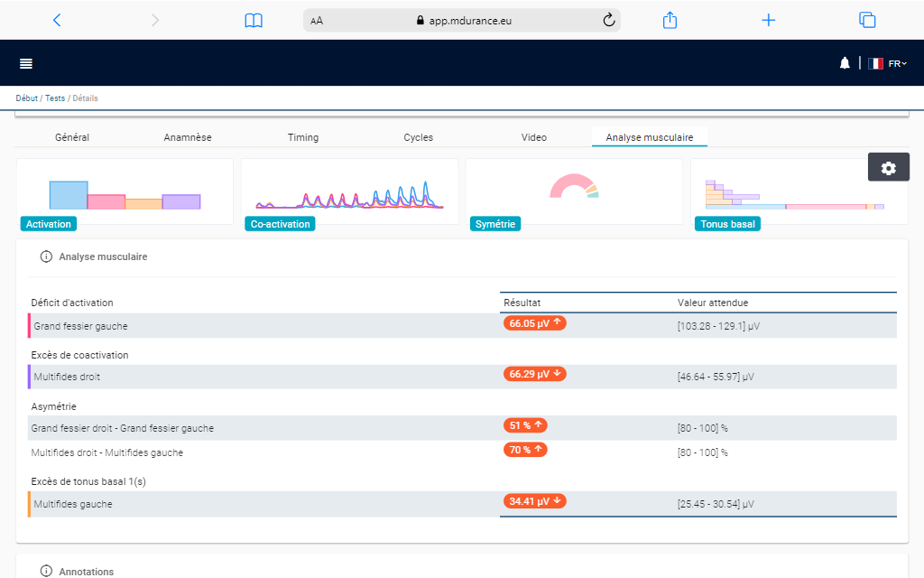Go to Début in breadcrumb
Viewport: 924px width, 578px height.
(x=26, y=98)
